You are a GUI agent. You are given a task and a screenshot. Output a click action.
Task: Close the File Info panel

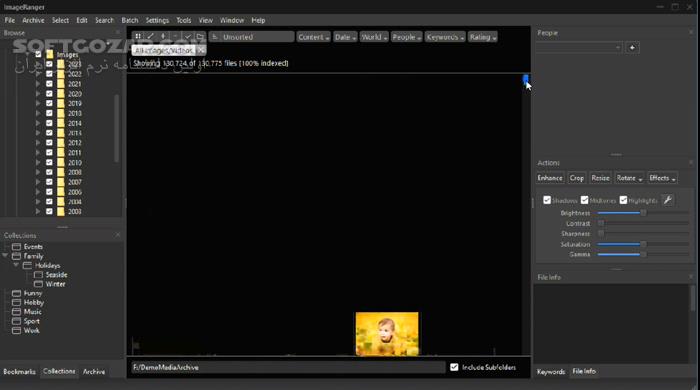(x=691, y=277)
